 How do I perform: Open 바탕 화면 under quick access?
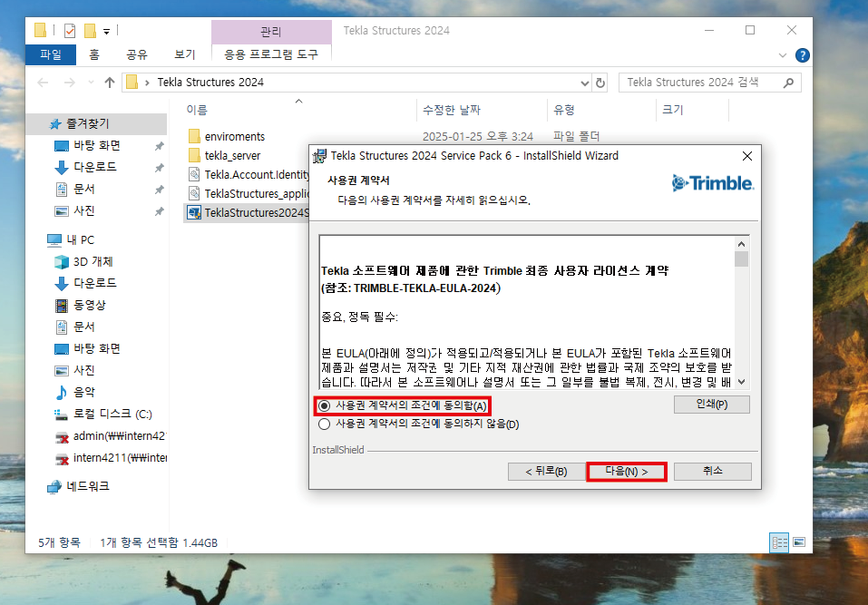click(97, 145)
